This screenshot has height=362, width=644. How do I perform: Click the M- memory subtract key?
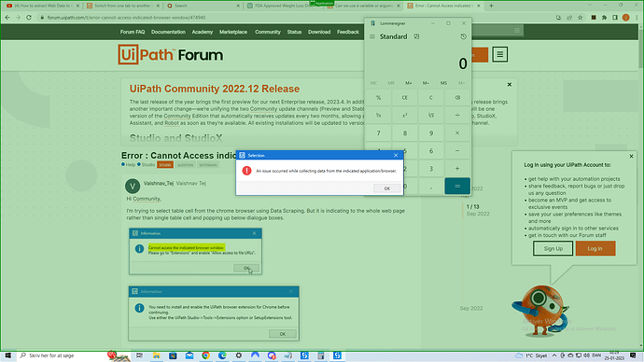point(426,83)
